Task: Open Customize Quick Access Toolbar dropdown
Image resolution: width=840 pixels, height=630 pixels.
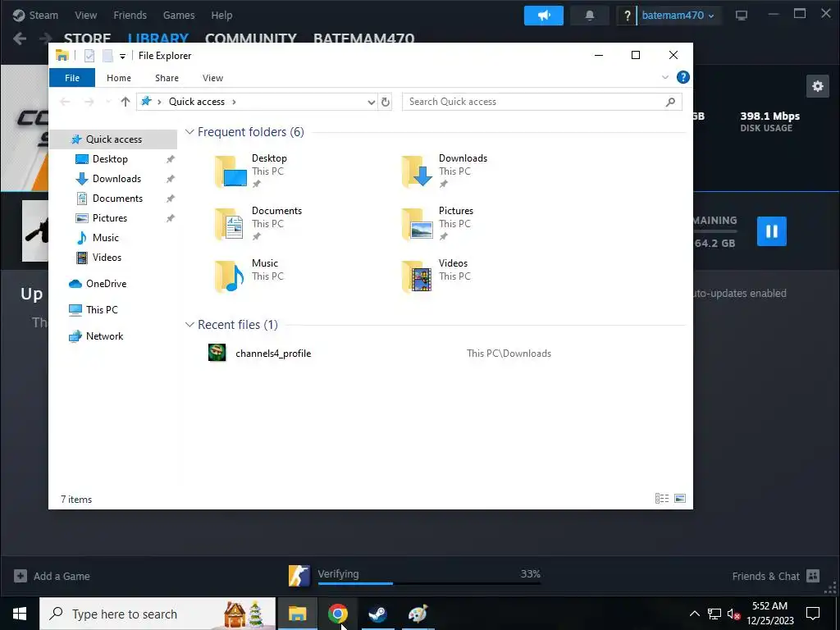Action: (x=123, y=56)
